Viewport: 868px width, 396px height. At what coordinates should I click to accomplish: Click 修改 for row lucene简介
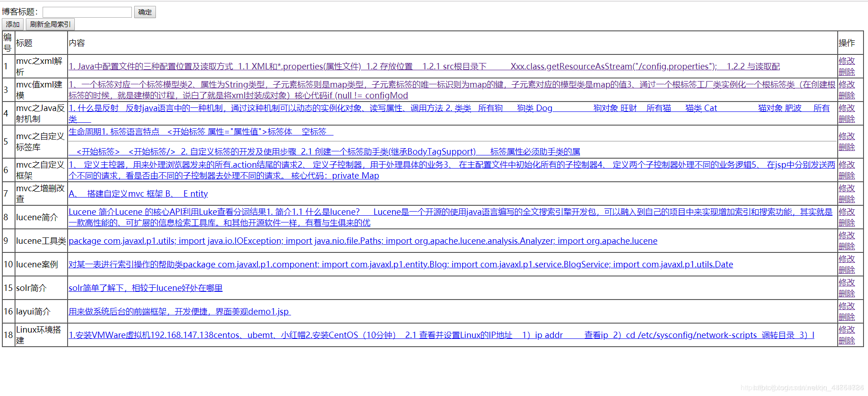click(x=847, y=212)
